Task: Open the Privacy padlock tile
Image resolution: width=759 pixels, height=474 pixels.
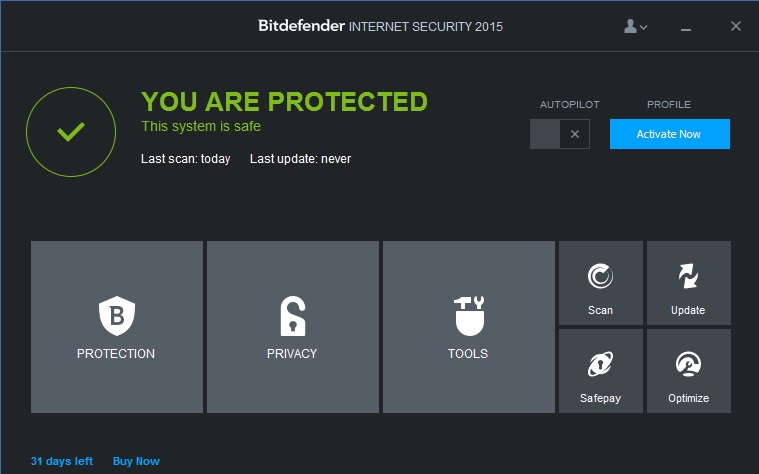Action: (x=292, y=315)
